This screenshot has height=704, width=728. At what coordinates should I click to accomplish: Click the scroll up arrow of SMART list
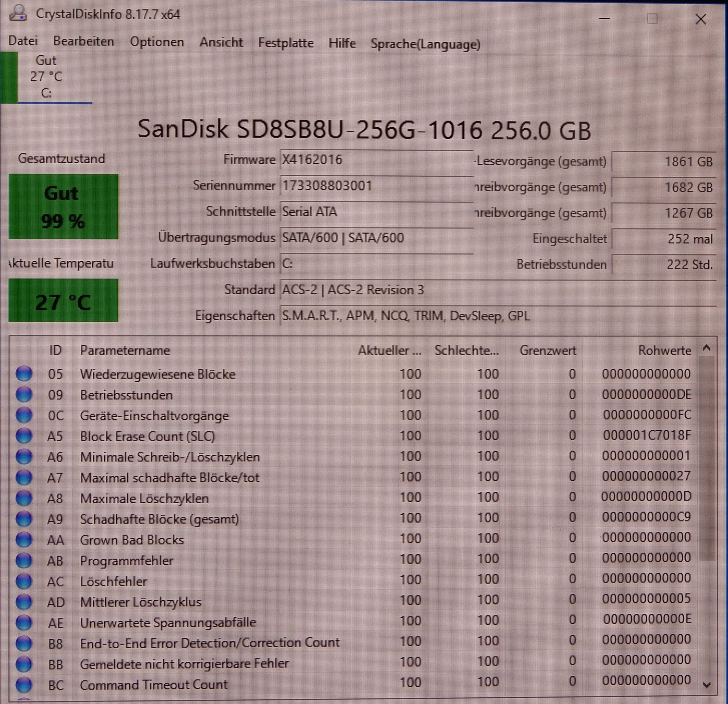[x=707, y=348]
